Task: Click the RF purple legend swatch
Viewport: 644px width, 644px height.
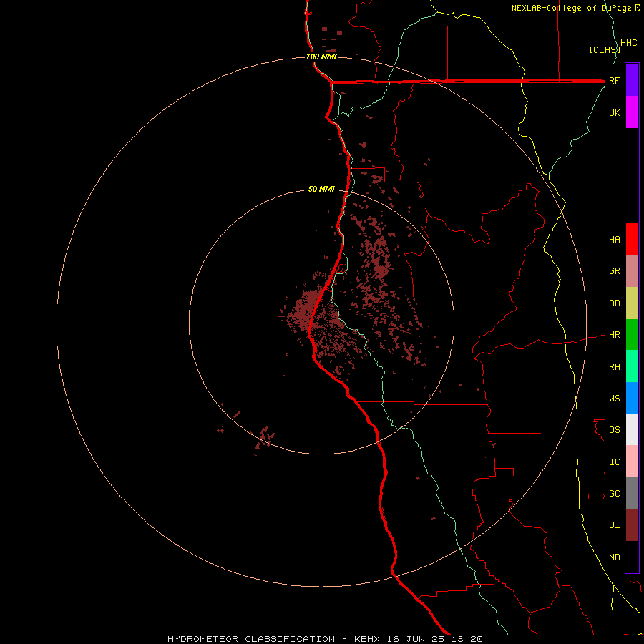Action: pyautogui.click(x=632, y=80)
